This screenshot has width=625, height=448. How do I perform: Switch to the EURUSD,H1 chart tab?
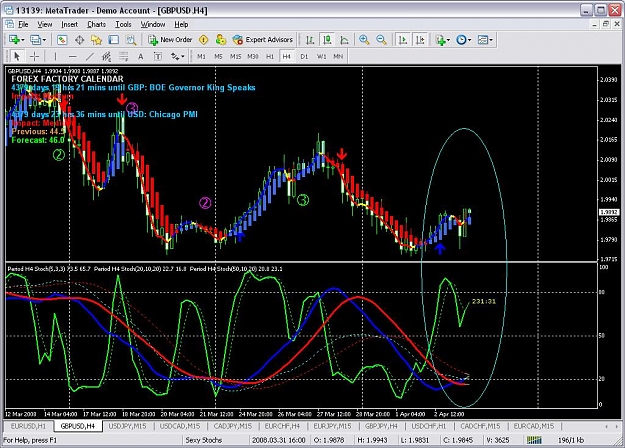(28, 426)
